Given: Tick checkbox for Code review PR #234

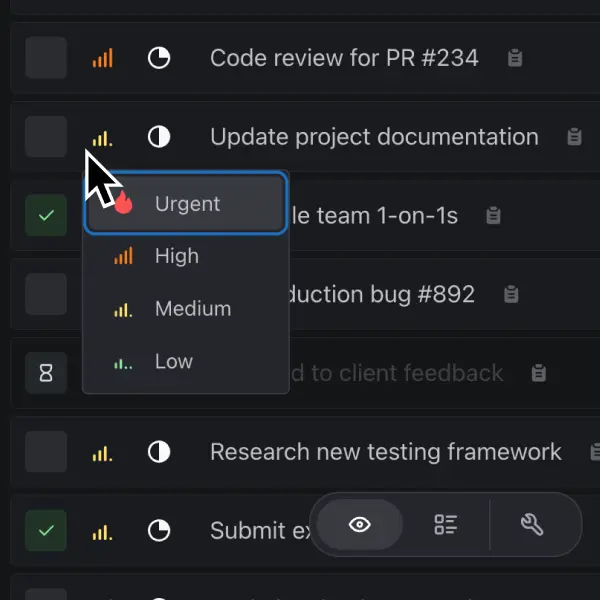Looking at the screenshot, I should (46, 58).
